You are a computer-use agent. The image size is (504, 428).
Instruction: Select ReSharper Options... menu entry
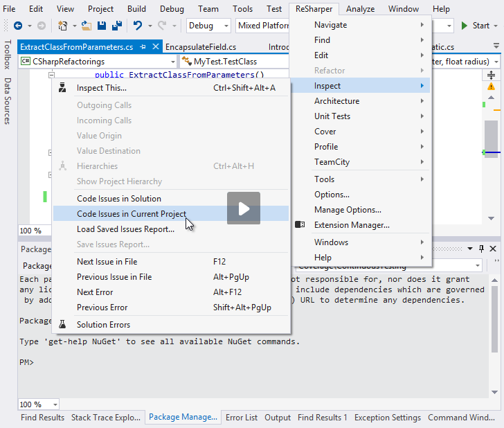pyautogui.click(x=360, y=195)
